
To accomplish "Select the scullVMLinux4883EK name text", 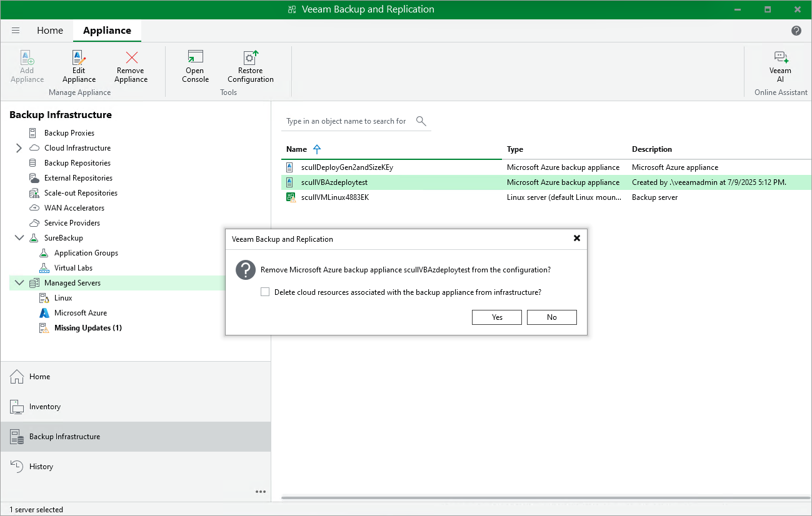I will tap(335, 197).
